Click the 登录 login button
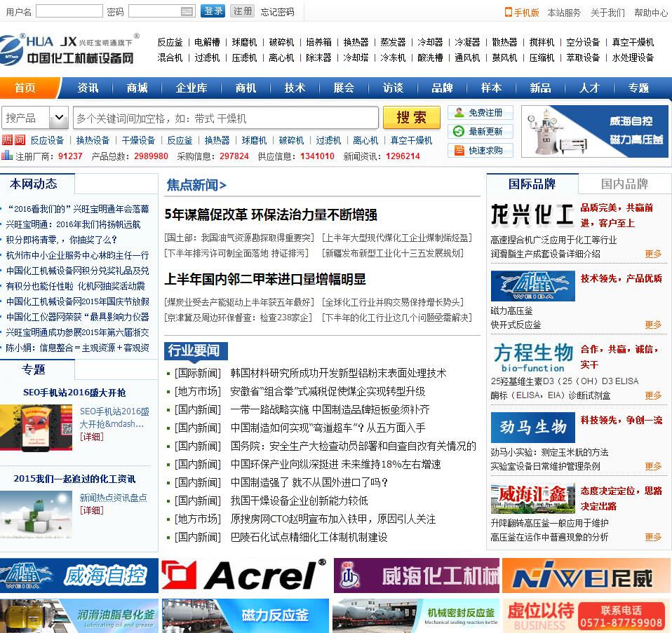The image size is (672, 633). click(213, 11)
